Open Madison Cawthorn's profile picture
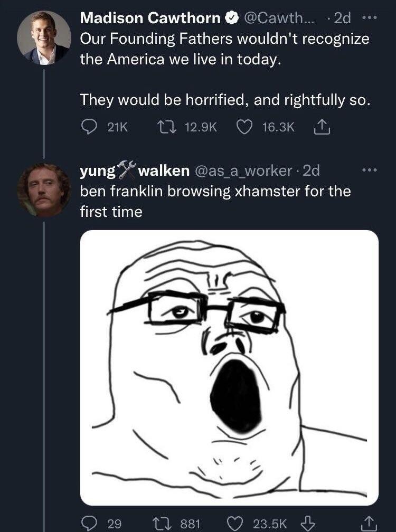 pos(44,37)
